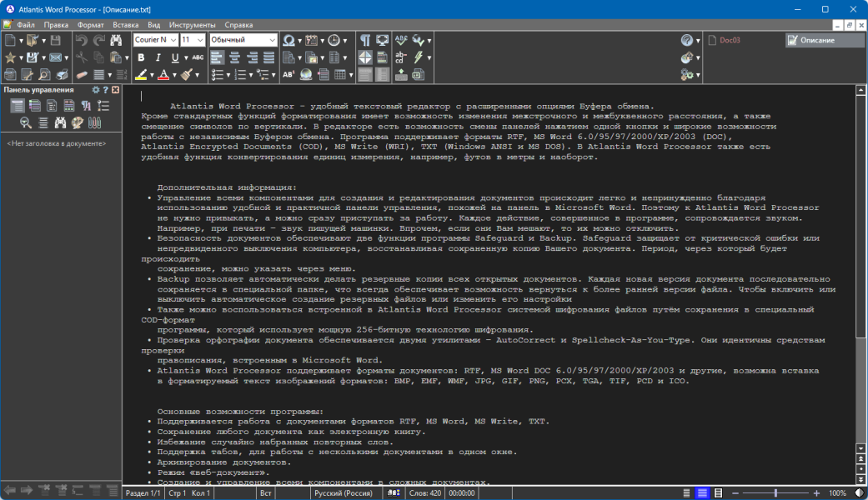Insert footnote AB superscript icon

click(x=288, y=75)
